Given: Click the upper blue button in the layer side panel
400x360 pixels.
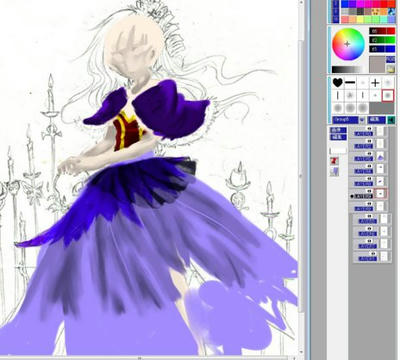Looking at the screenshot, I should tap(338, 130).
